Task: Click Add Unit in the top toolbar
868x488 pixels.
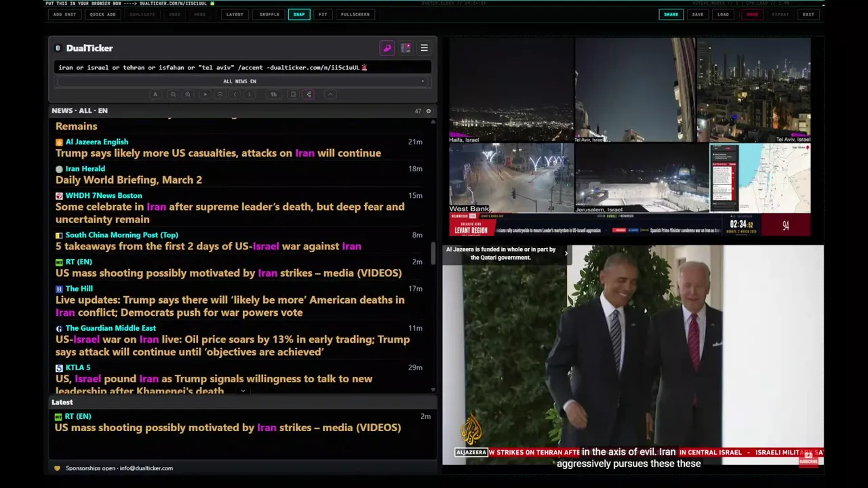Action: (64, 14)
